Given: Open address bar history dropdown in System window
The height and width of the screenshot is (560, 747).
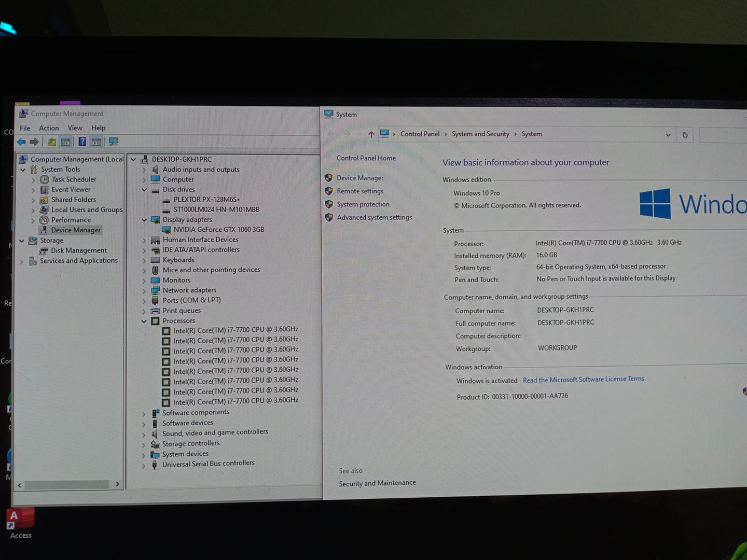Looking at the screenshot, I should (x=668, y=135).
